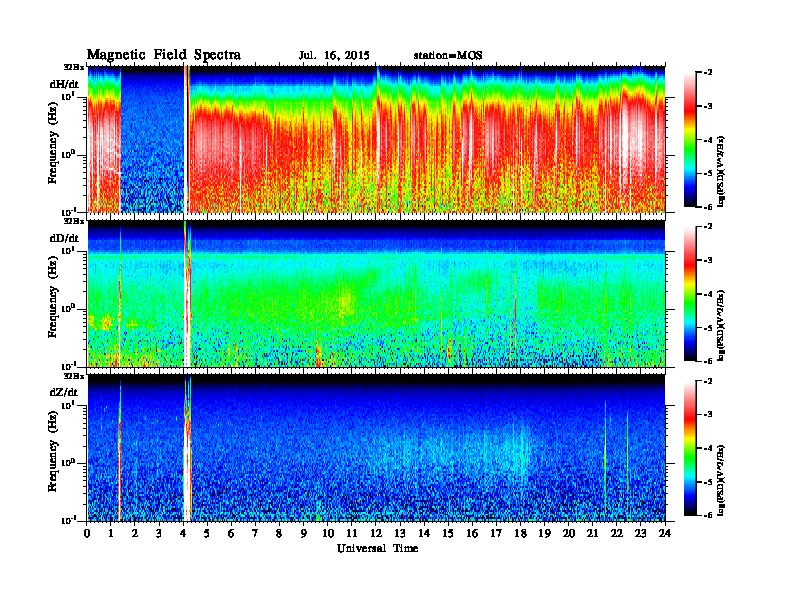
Task: Select the 'dH/dt' panel label
Action: 64,83
